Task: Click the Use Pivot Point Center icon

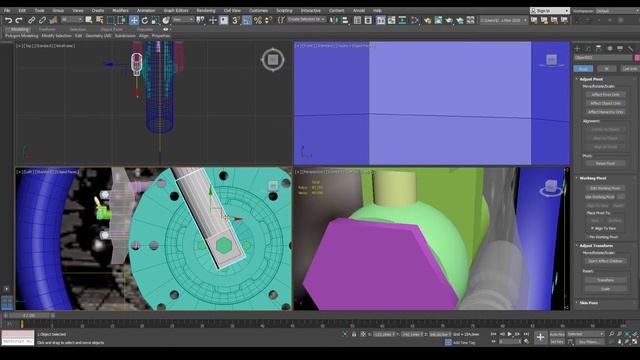Action: (x=200, y=20)
